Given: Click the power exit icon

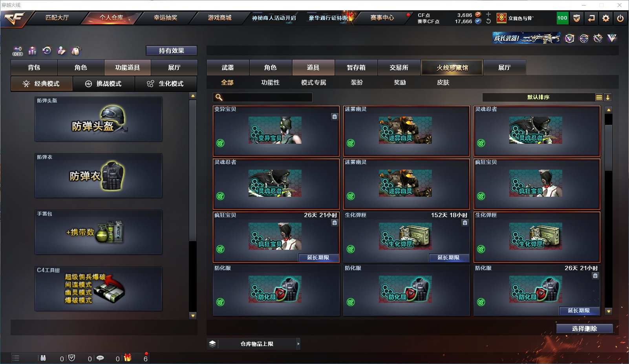Looking at the screenshot, I should pyautogui.click(x=620, y=18).
